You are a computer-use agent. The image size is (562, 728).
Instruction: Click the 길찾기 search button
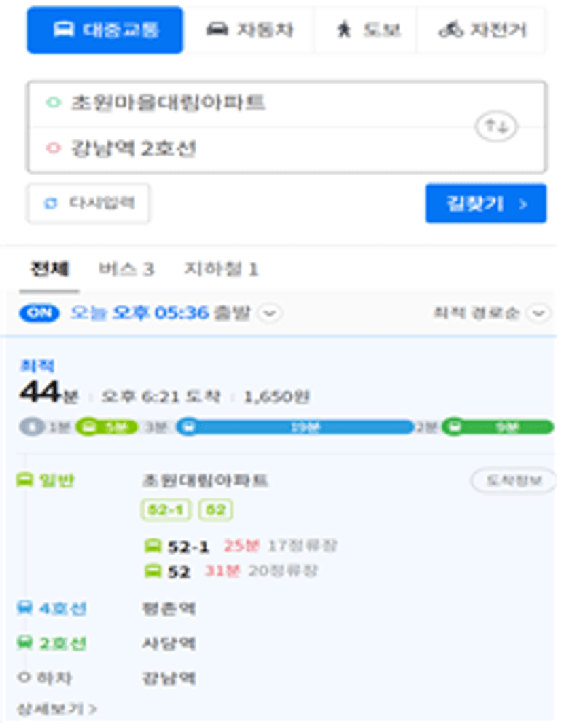tap(486, 203)
